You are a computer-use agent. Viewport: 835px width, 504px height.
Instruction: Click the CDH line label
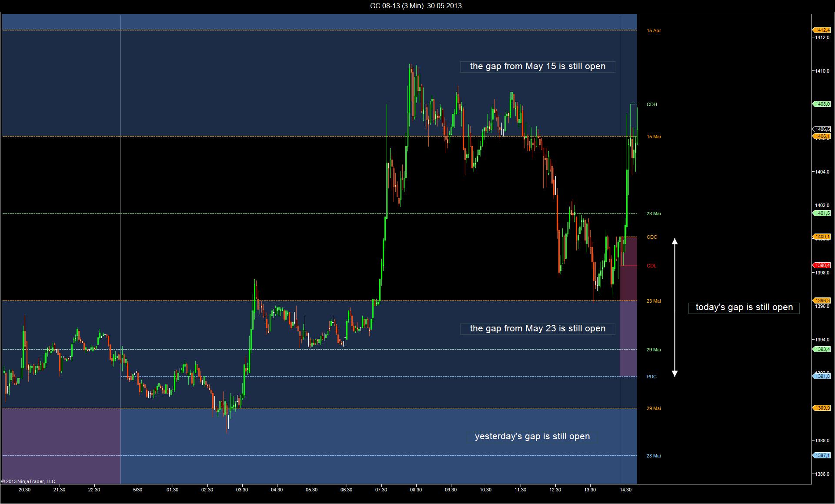coord(651,104)
